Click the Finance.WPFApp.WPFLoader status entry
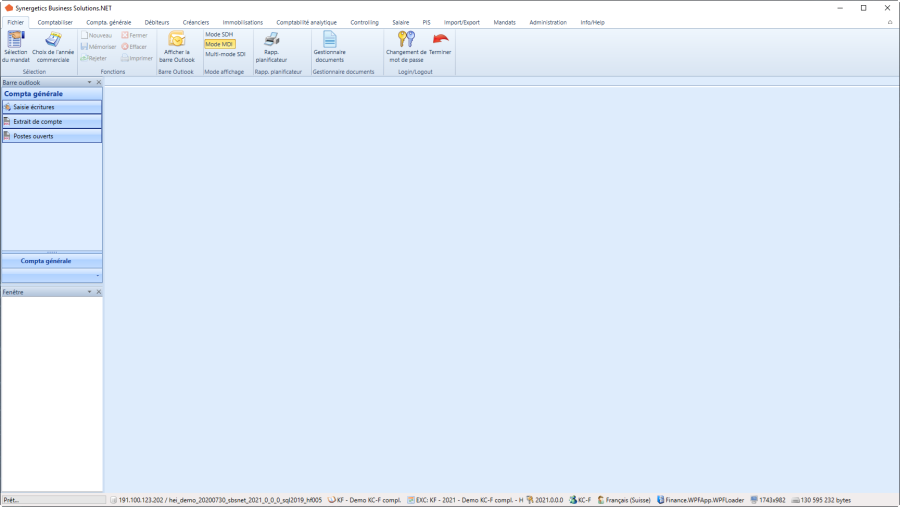900x507 pixels. (700, 500)
